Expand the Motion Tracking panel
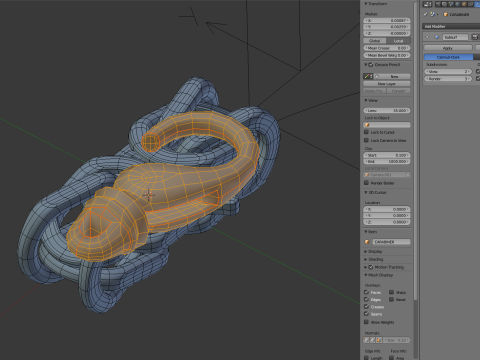 pyautogui.click(x=366, y=267)
